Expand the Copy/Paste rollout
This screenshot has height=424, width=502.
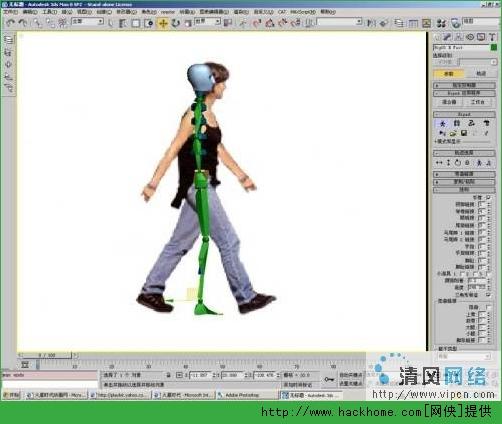click(x=464, y=182)
